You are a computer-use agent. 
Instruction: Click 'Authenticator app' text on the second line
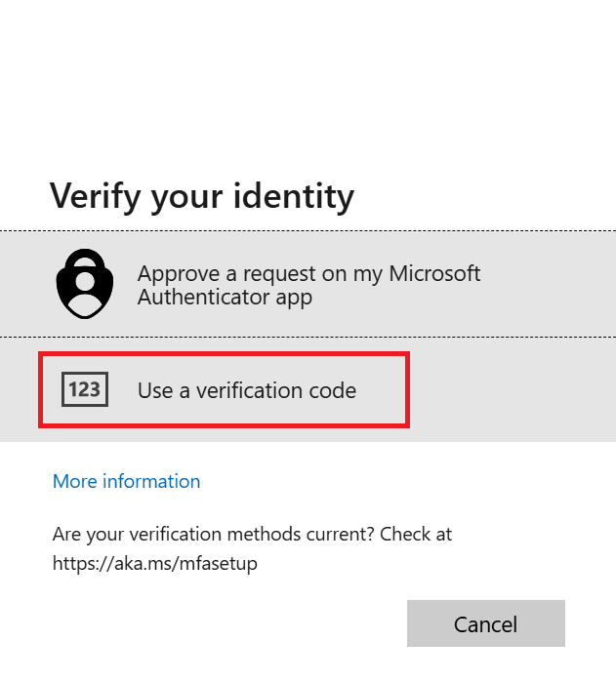(226, 298)
